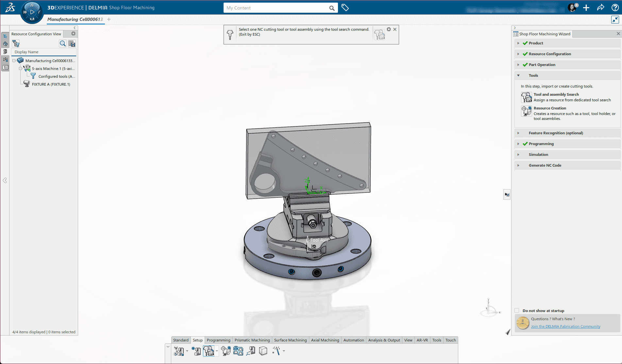The height and width of the screenshot is (364, 622).
Task: Click the tree filter icon in Resource Configuration View
Action: [x=16, y=43]
